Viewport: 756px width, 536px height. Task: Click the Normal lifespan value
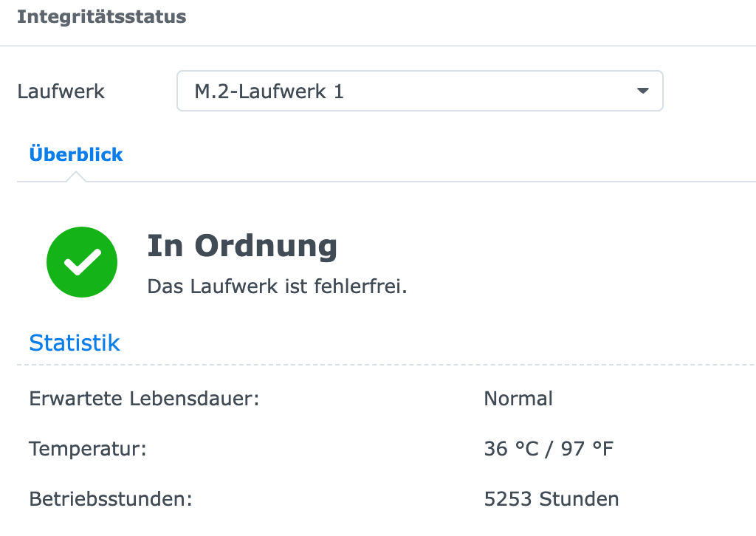(518, 399)
